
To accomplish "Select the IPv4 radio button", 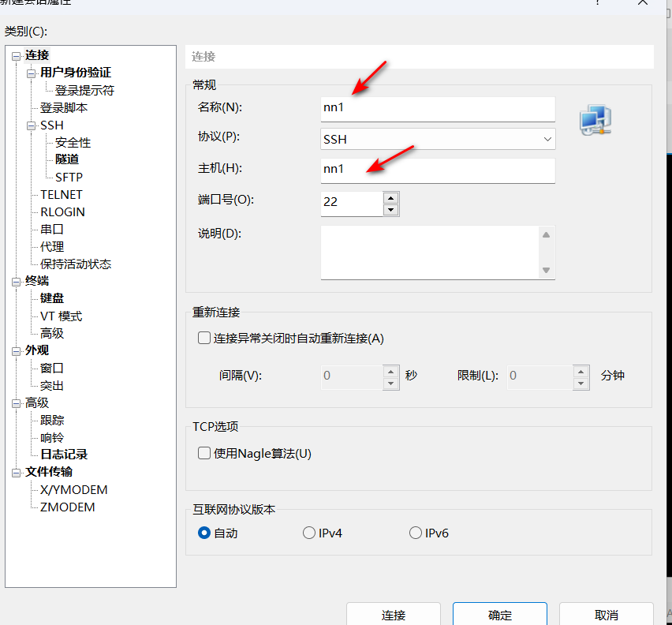I will [309, 533].
